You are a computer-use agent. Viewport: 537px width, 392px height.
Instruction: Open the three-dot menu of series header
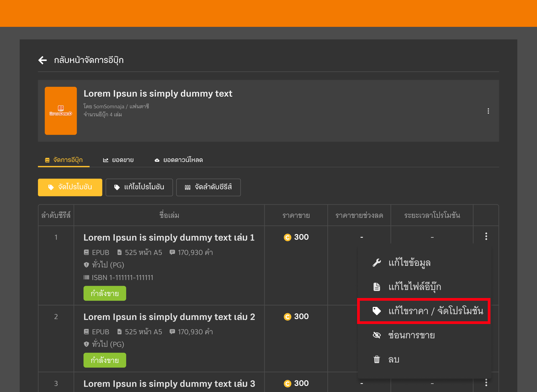coord(488,111)
